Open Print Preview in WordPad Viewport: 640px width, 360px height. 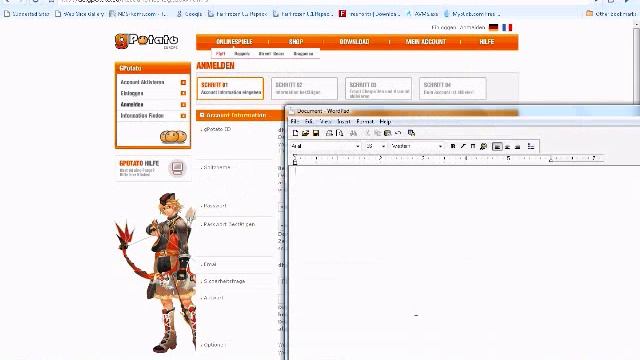pos(339,133)
